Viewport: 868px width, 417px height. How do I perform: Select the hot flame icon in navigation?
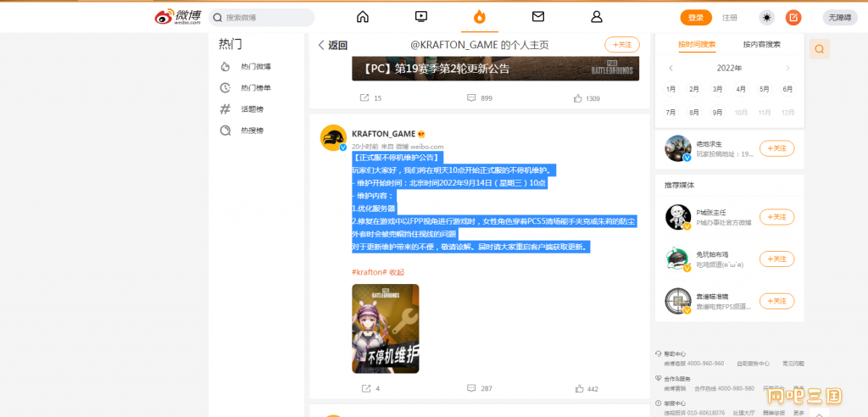(x=480, y=17)
